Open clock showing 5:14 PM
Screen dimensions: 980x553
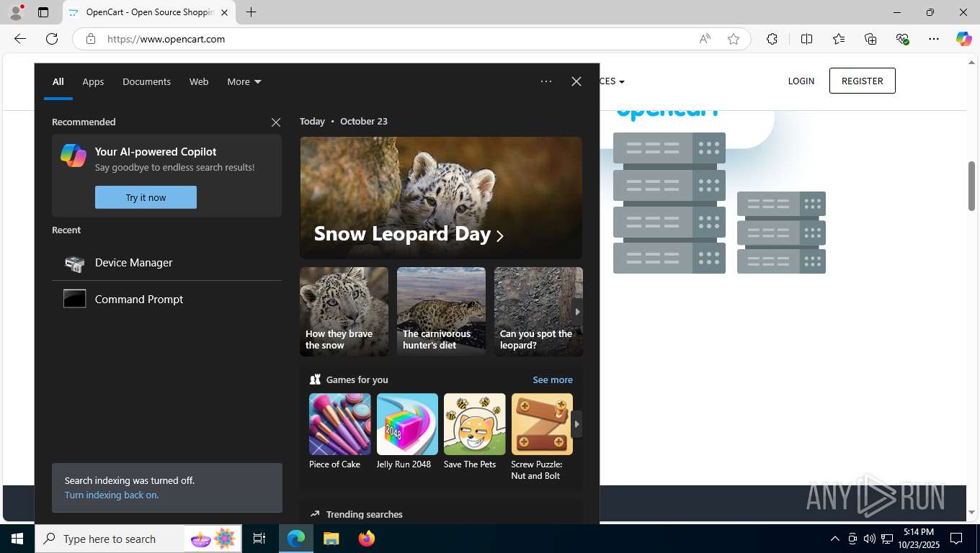(918, 539)
